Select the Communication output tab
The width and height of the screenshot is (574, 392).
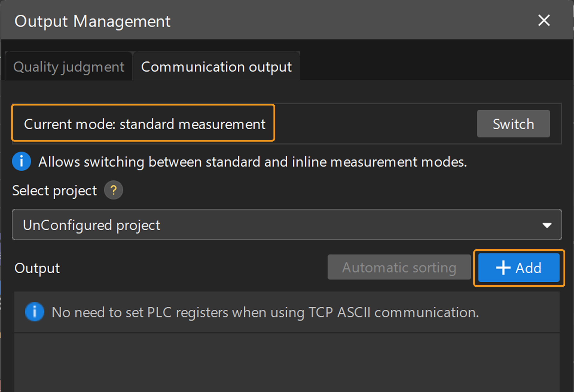click(216, 66)
